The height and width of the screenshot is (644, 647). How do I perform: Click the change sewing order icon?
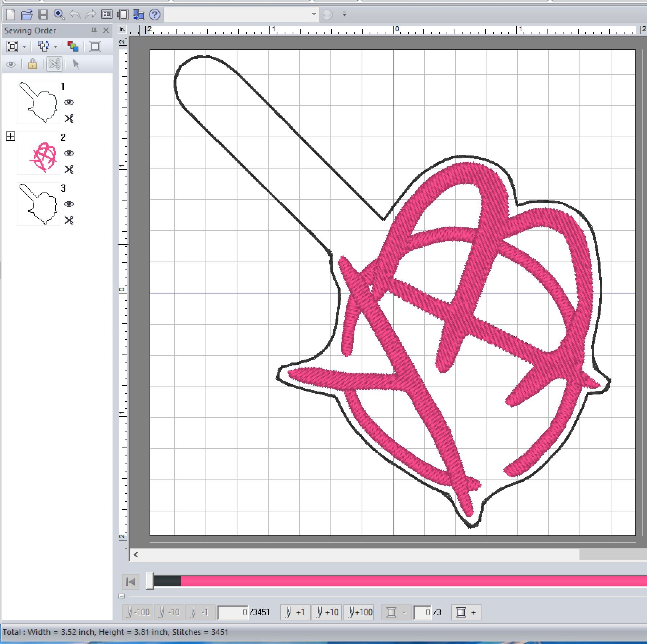tap(44, 46)
